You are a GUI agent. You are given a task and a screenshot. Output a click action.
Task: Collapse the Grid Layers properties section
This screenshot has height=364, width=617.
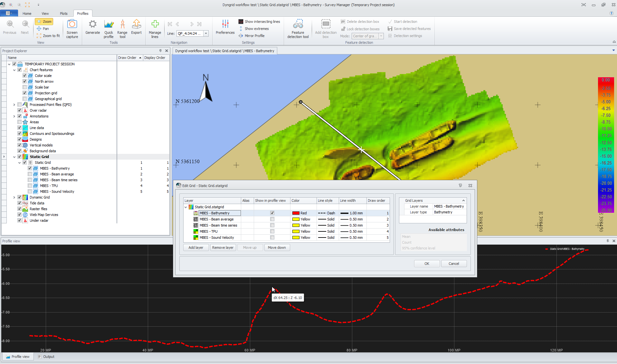coord(463,201)
